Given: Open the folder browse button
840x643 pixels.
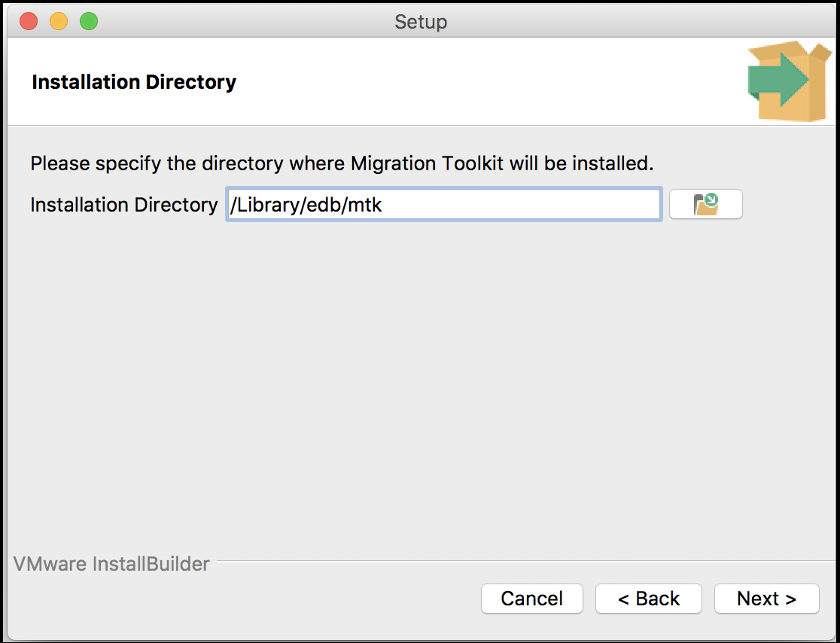Looking at the screenshot, I should point(705,204).
